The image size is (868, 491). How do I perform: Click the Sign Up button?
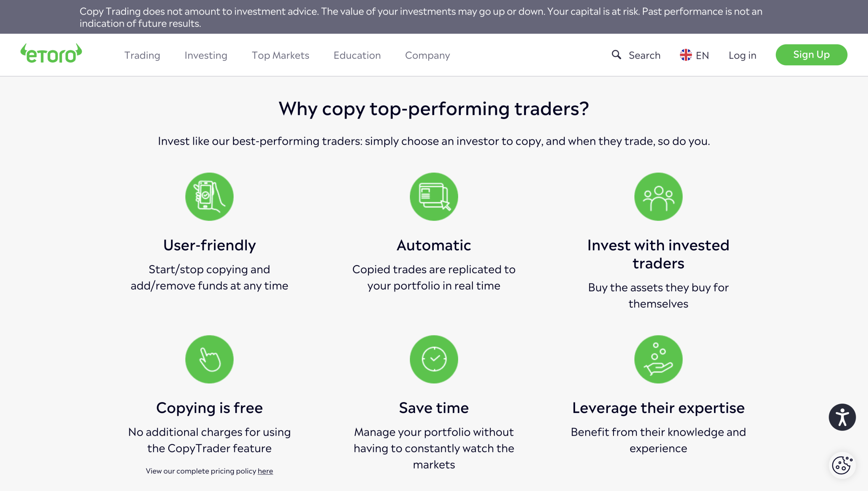(x=811, y=55)
